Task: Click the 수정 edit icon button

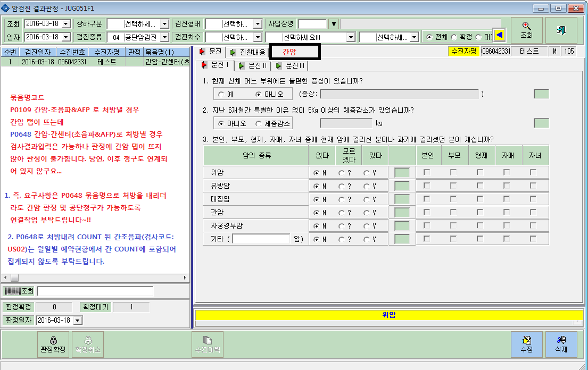Action: click(x=526, y=344)
